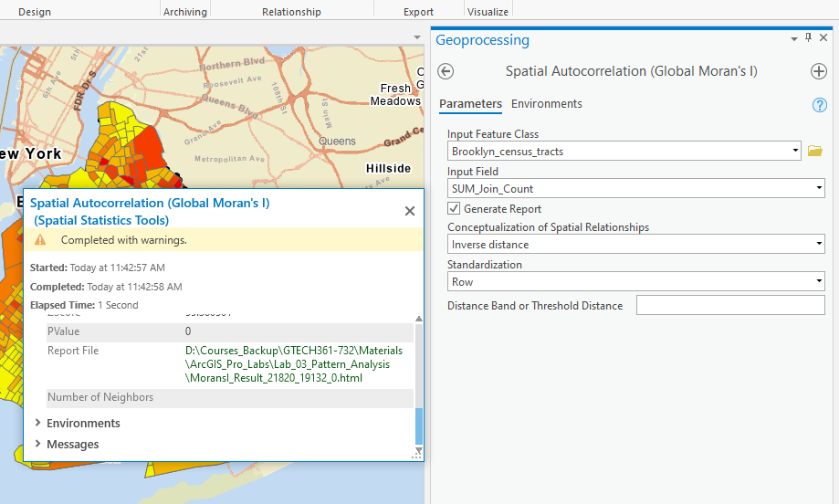Viewport: 839px width, 504px height.
Task: Open tool help with the question mark icon
Action: (x=819, y=105)
